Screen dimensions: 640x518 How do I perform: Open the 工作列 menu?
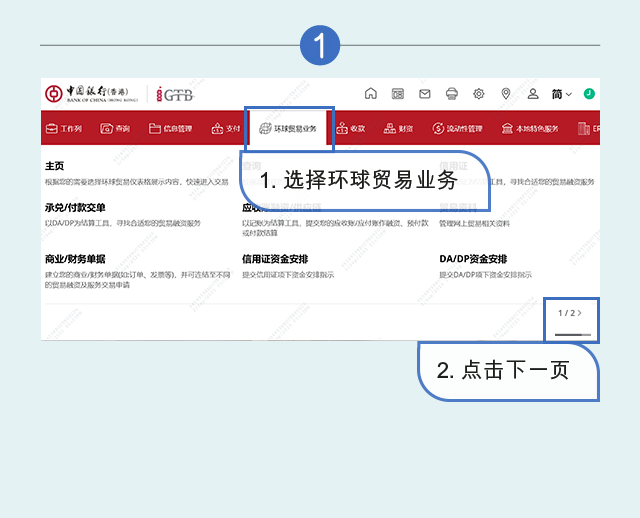click(x=64, y=129)
